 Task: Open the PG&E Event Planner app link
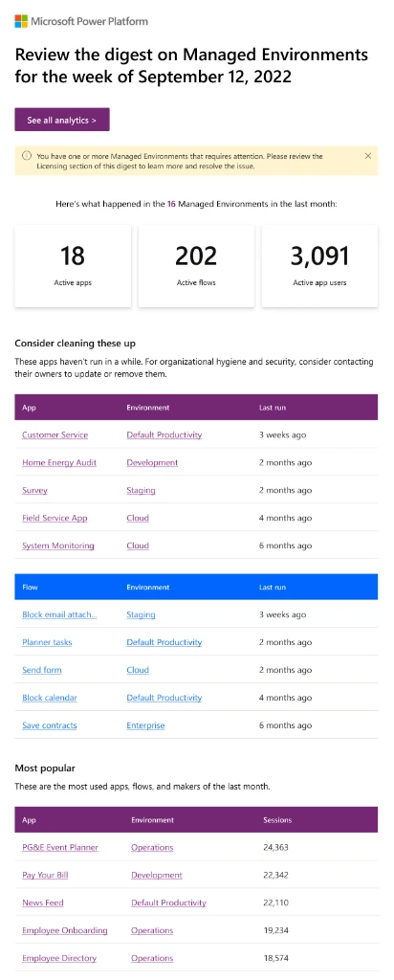coord(60,847)
